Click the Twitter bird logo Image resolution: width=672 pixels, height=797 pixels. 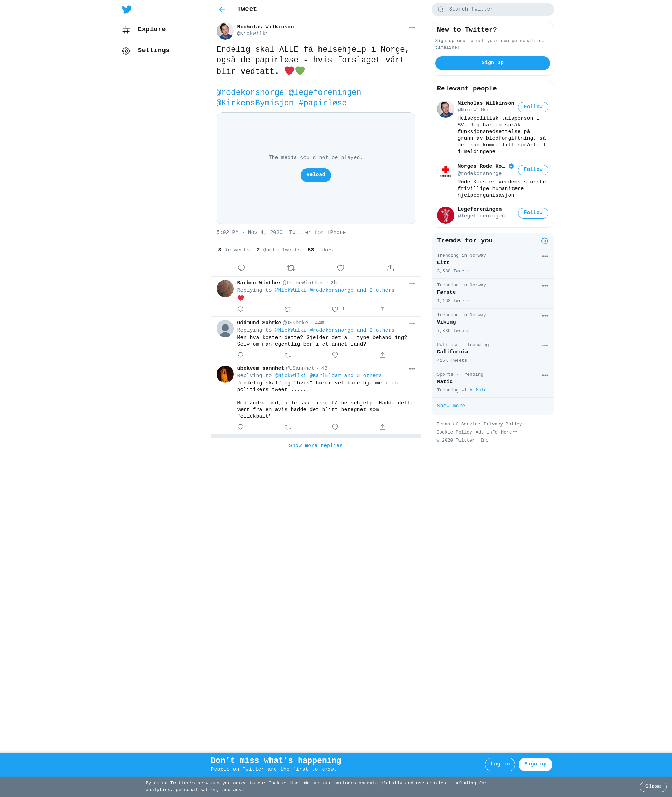click(x=127, y=9)
